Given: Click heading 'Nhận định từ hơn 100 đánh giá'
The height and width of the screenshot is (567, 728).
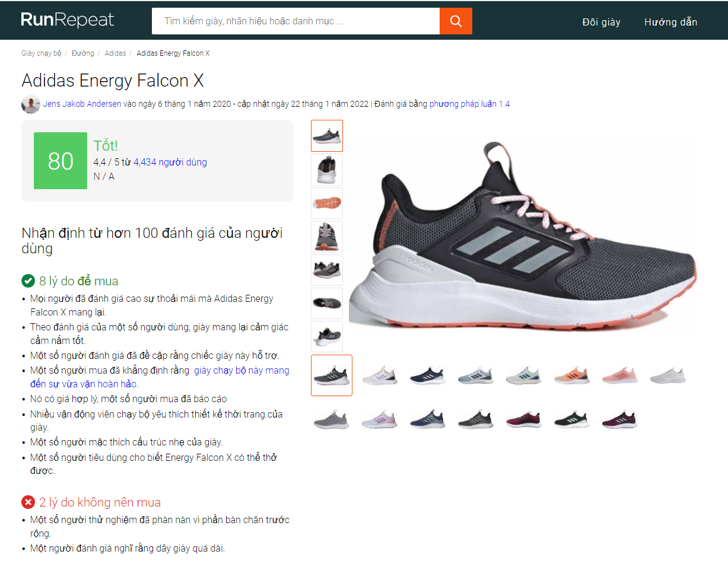Looking at the screenshot, I should (x=152, y=240).
